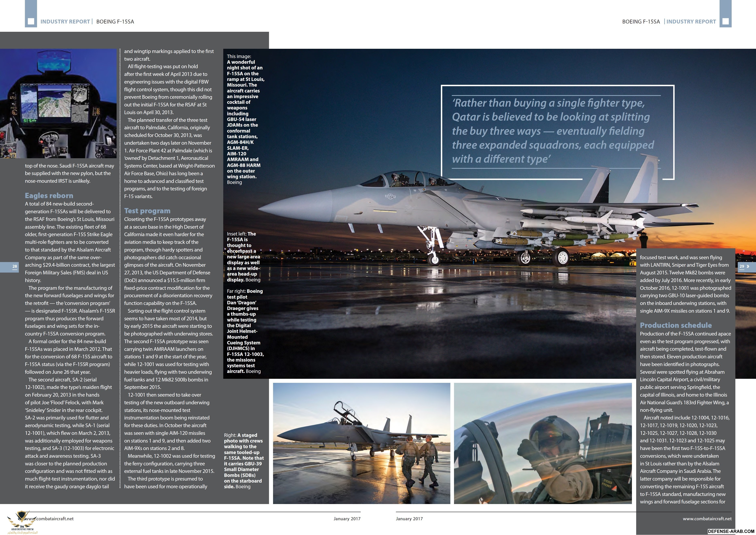The image size is (756, 535).
Task: Click the Test program heading
Action: click(x=147, y=211)
